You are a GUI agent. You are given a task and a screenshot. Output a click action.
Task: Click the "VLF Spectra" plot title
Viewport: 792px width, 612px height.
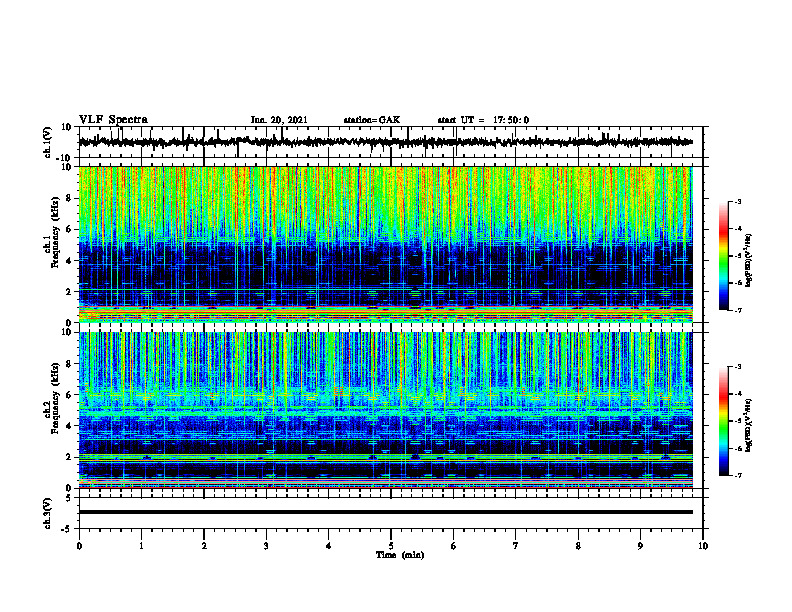pyautogui.click(x=113, y=120)
